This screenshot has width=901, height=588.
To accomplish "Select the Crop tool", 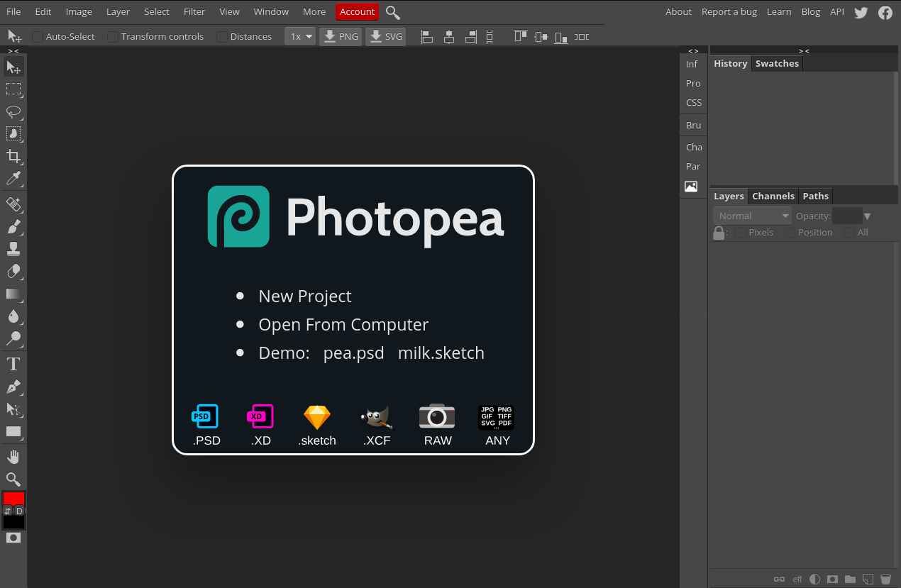I will 13,156.
